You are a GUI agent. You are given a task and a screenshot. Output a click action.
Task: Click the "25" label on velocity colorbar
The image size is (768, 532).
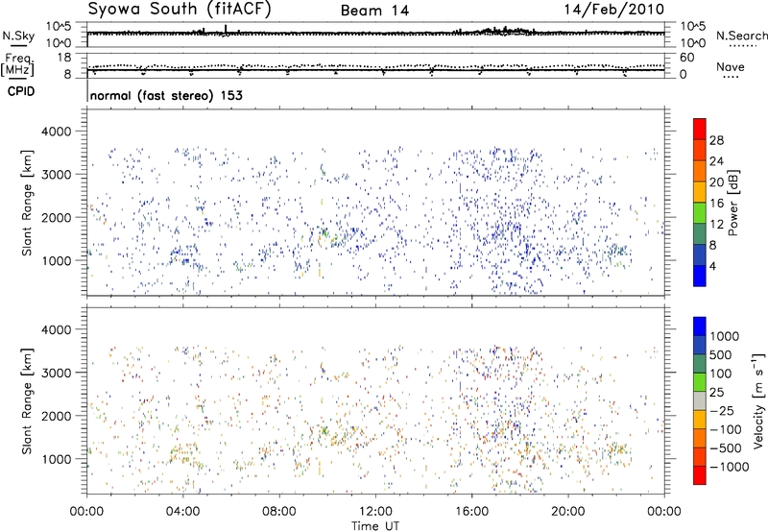[717, 393]
